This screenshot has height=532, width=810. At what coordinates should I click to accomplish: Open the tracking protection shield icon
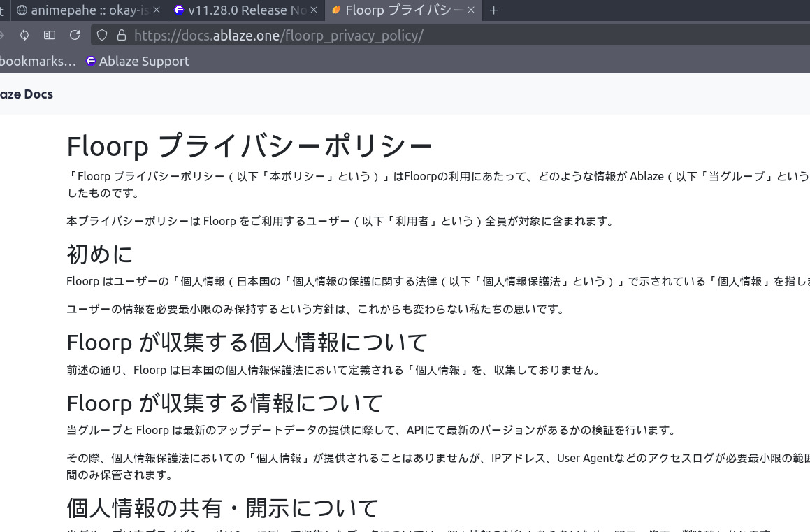102,35
